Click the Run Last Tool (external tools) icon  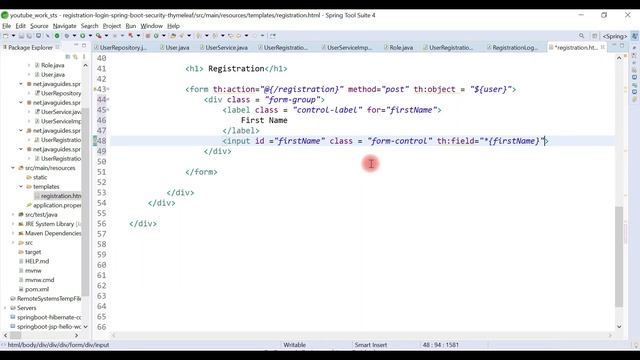98,36
